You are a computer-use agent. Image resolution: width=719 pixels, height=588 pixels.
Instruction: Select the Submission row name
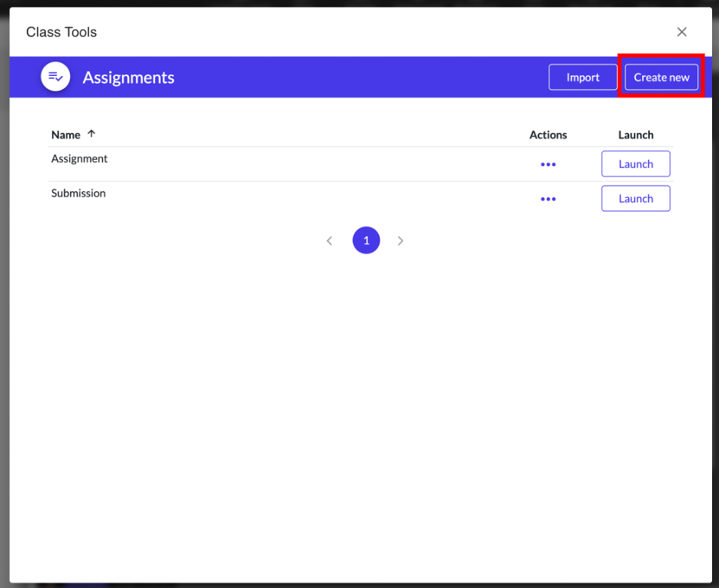pos(78,193)
